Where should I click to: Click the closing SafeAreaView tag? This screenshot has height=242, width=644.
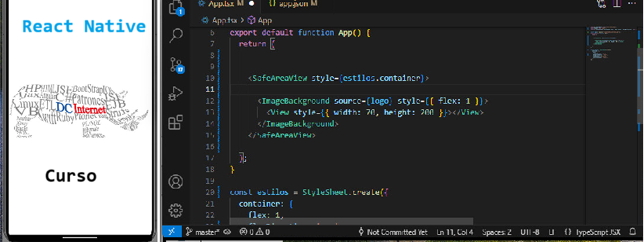click(x=282, y=135)
